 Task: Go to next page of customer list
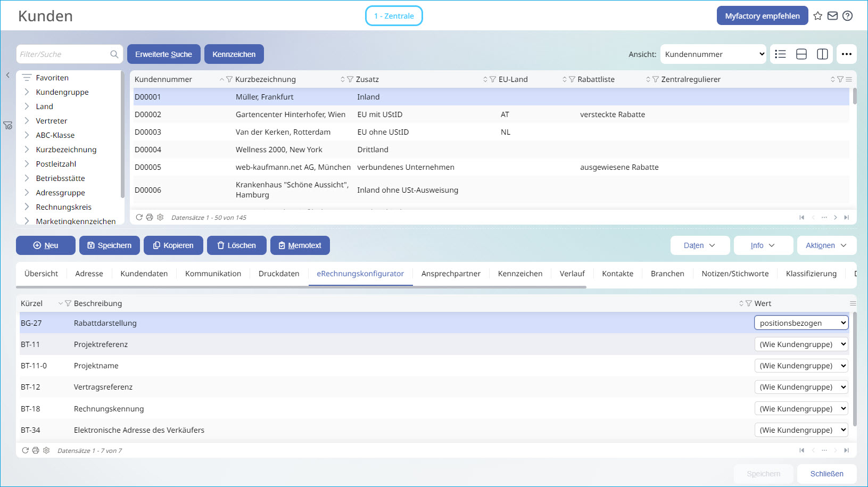point(836,217)
